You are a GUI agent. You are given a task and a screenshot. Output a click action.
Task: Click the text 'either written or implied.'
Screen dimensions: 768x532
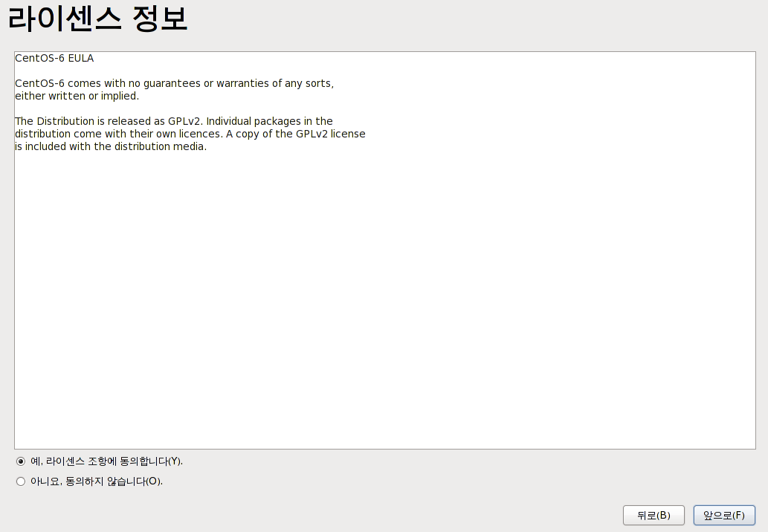77,96
